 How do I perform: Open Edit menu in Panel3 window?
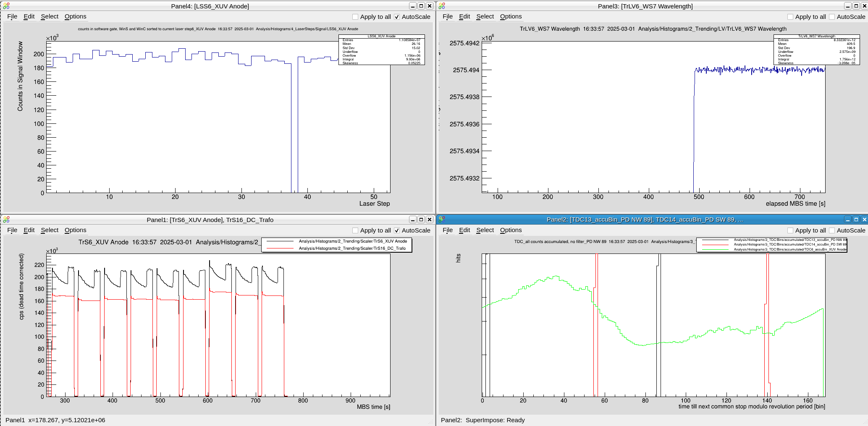tap(464, 16)
